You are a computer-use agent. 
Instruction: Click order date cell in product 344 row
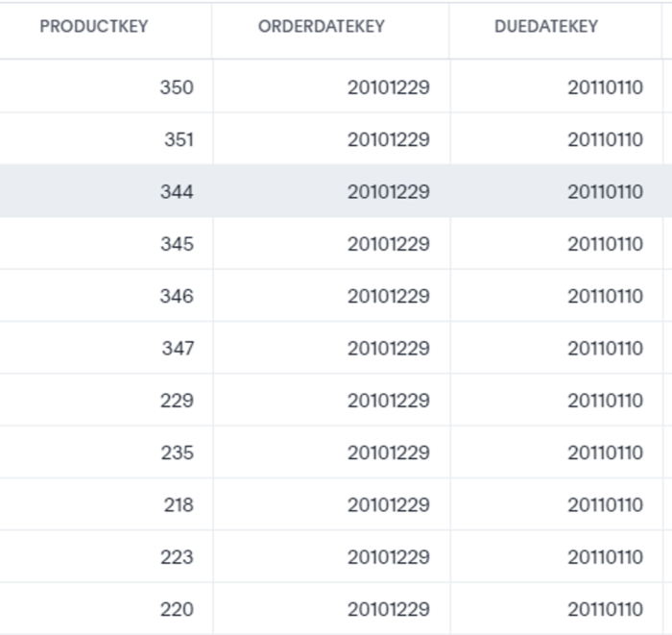(x=388, y=192)
